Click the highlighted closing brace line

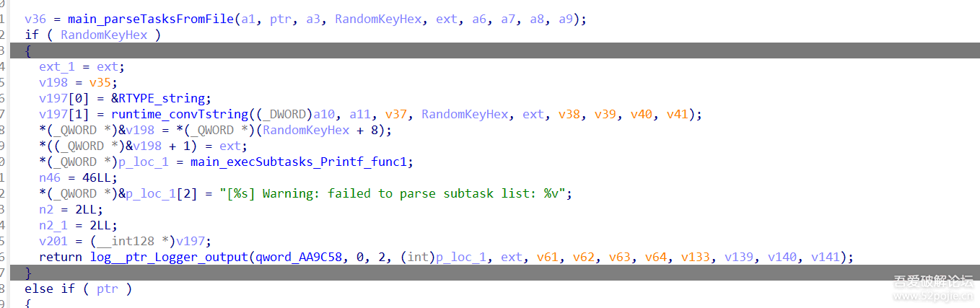click(x=28, y=273)
